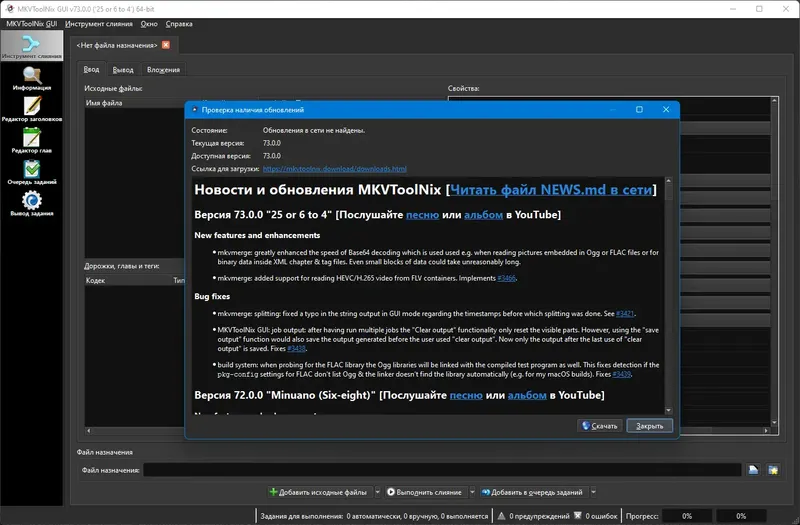Expand the Добавить исходные файлы dropdown arrow
This screenshot has height=525, width=800.
378,492
